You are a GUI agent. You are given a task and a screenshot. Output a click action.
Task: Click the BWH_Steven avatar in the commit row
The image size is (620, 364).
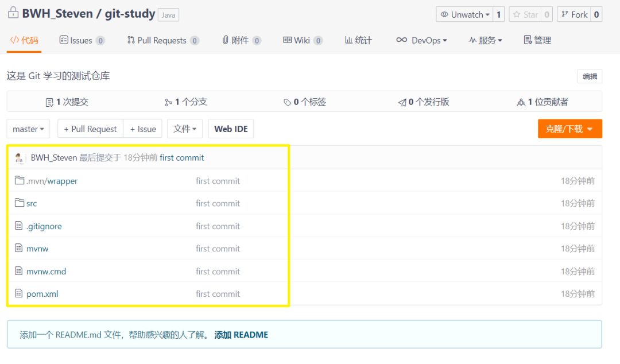(19, 158)
